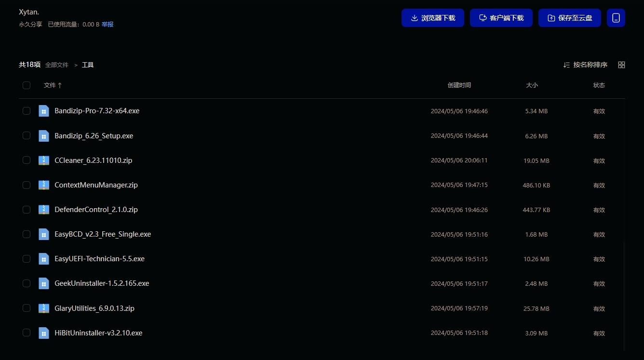Open file EasyUEFI-Technician-5.5.exe

[100, 259]
